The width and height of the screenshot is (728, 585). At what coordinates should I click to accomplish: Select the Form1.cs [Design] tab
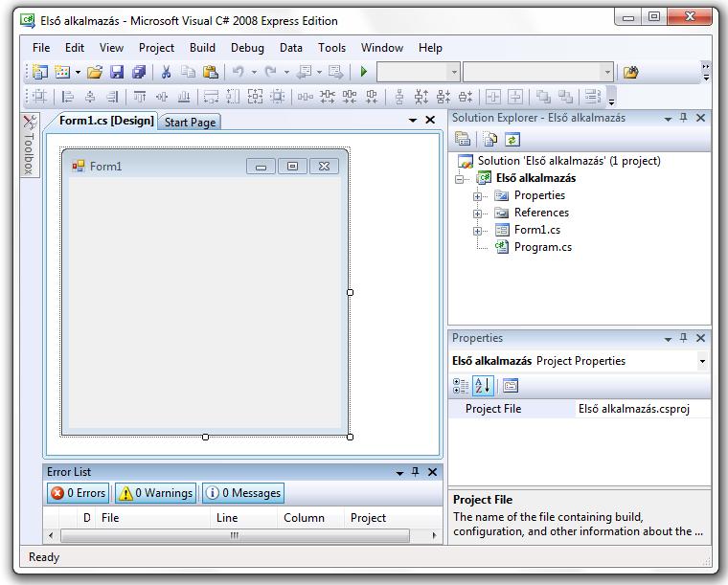click(106, 121)
